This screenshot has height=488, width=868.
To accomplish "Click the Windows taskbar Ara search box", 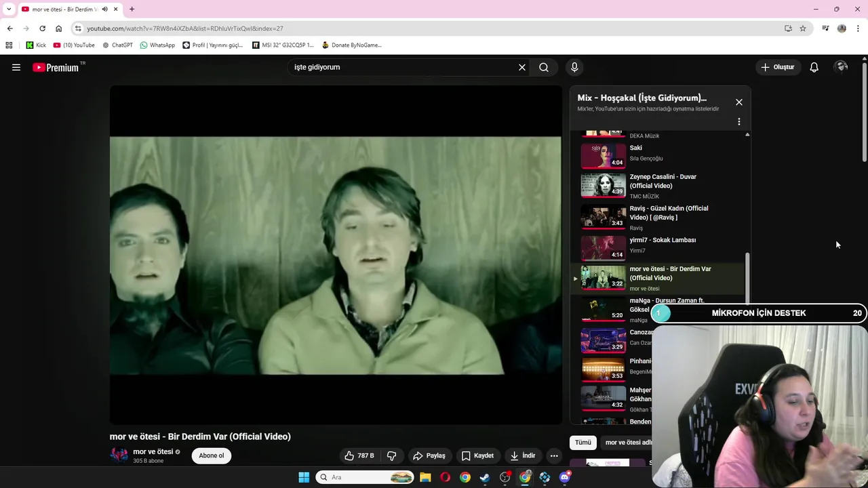I will tap(365, 477).
